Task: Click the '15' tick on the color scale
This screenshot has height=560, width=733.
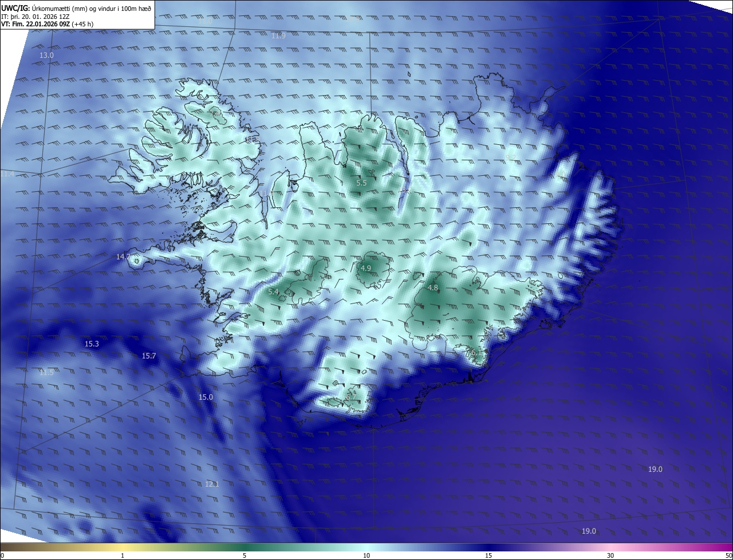Action: point(488,556)
